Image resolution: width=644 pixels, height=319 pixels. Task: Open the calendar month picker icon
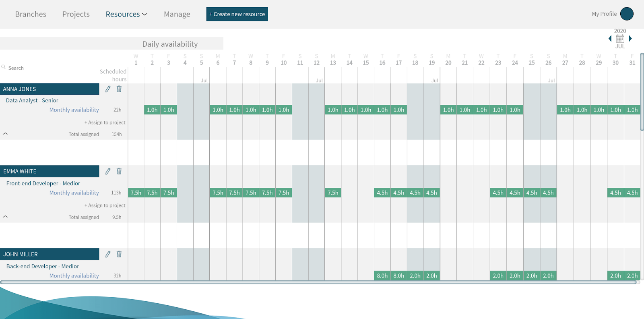pos(620,39)
